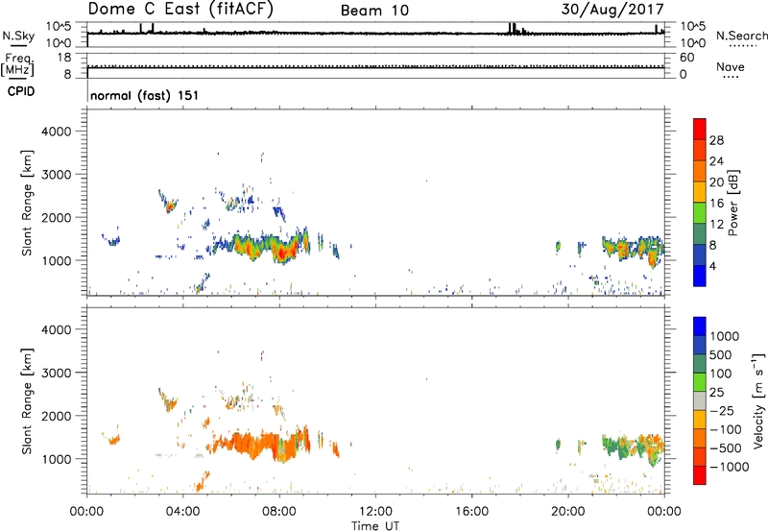Click the date '30/Aug/2017'

(x=612, y=10)
